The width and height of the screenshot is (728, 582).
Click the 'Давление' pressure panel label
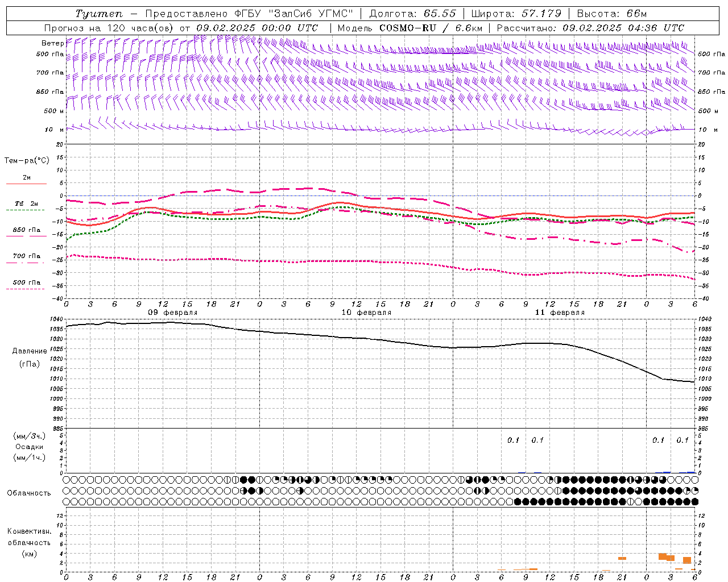[30, 351]
